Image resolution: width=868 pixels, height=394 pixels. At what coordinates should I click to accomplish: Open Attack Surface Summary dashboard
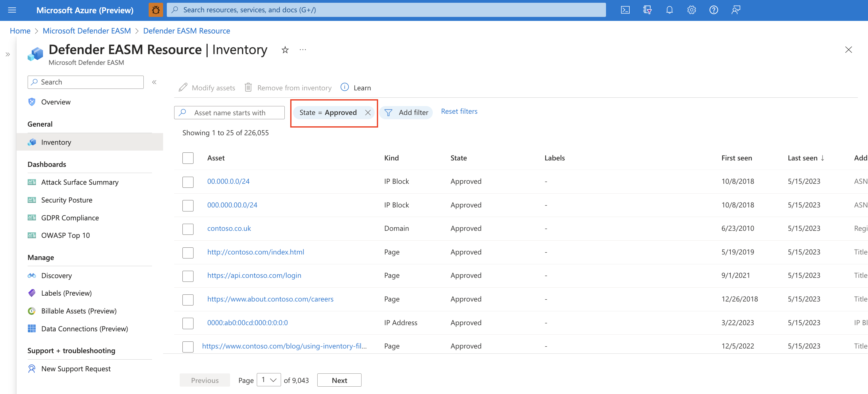pos(79,181)
